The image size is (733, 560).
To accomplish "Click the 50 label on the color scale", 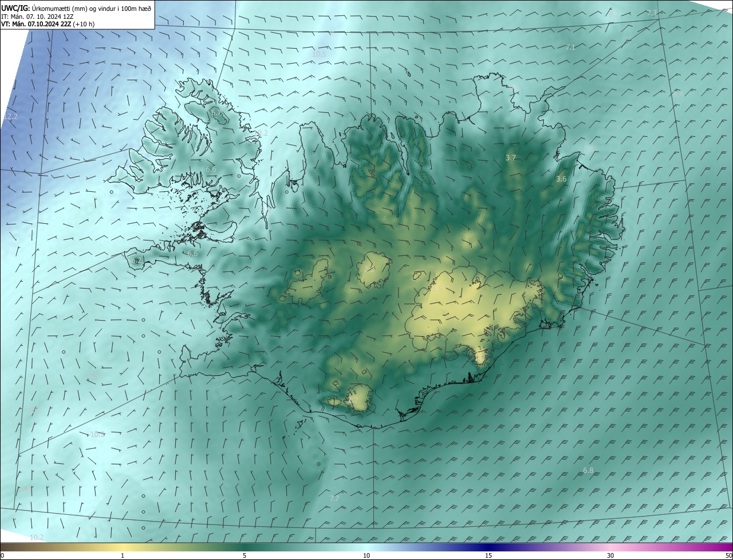I will (728, 556).
